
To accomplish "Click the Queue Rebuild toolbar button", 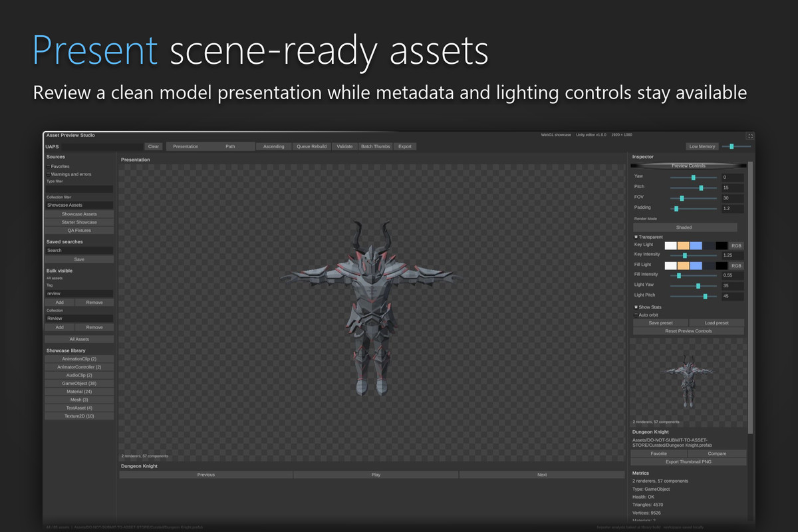I will 311,146.
